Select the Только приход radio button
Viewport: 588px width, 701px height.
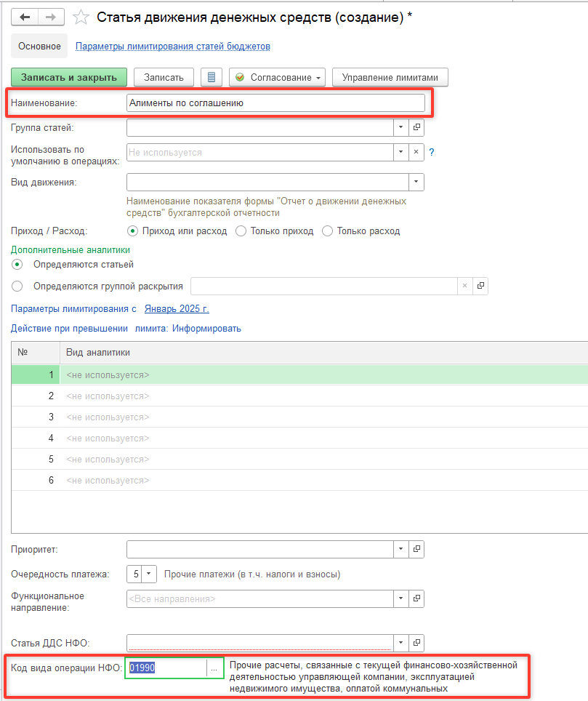point(241,231)
